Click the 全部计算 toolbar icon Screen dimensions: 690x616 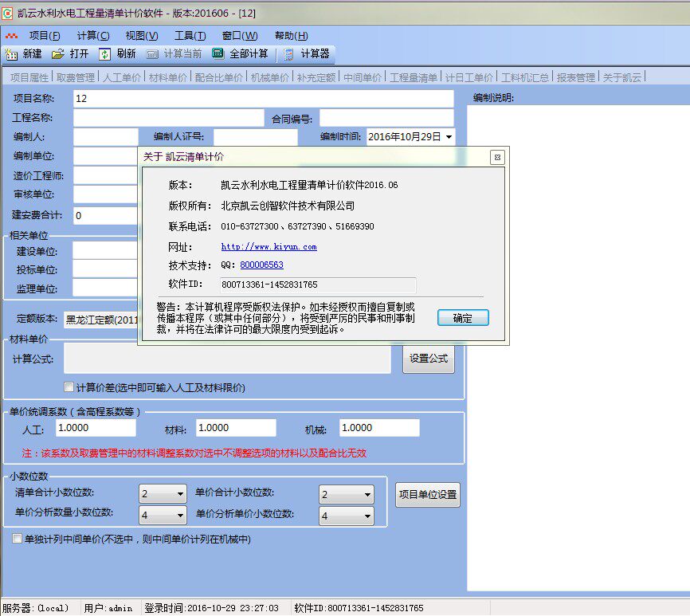point(218,53)
